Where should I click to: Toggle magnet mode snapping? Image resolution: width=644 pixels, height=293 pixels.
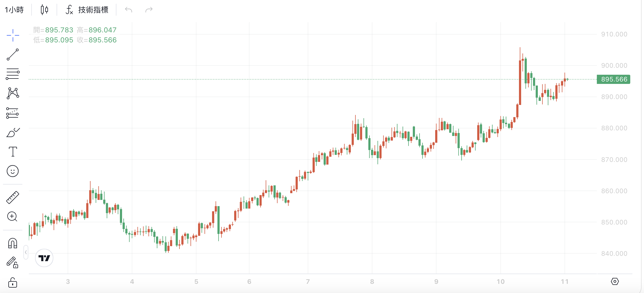point(13,243)
